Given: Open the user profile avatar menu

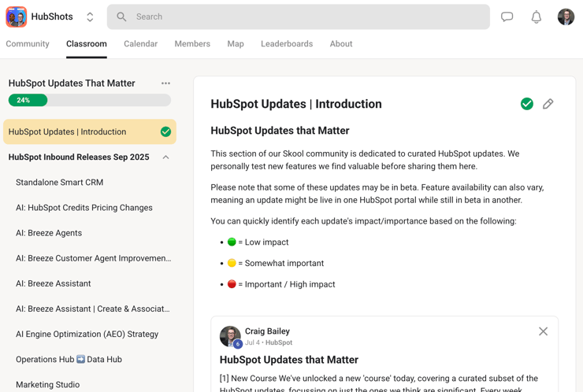Looking at the screenshot, I should (566, 17).
